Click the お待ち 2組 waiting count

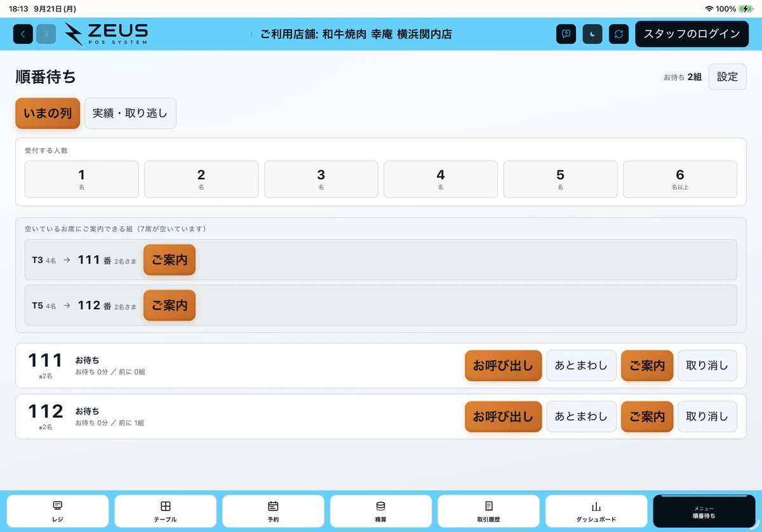(683, 77)
